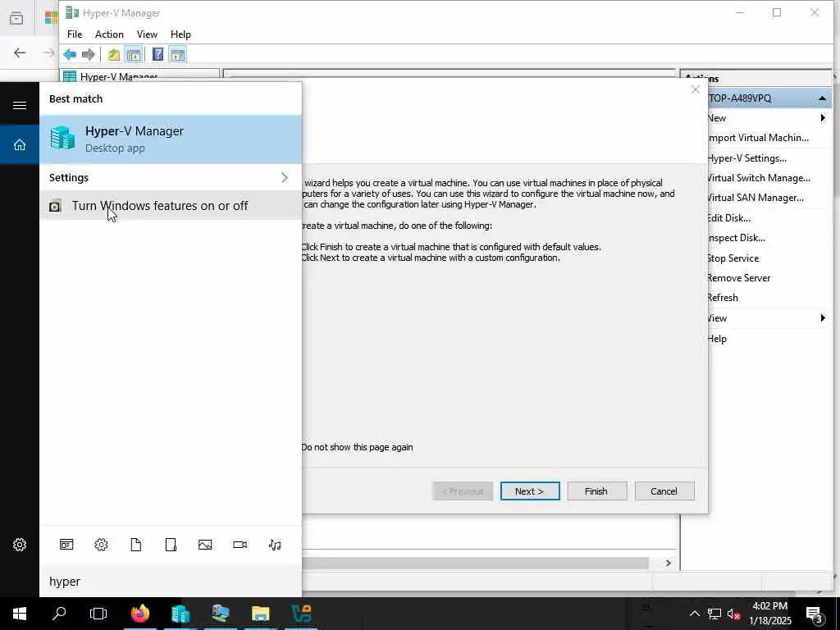Screen dimensions: 840x630
Task: Select Turn Windows features on or off result
Action: coord(171,206)
